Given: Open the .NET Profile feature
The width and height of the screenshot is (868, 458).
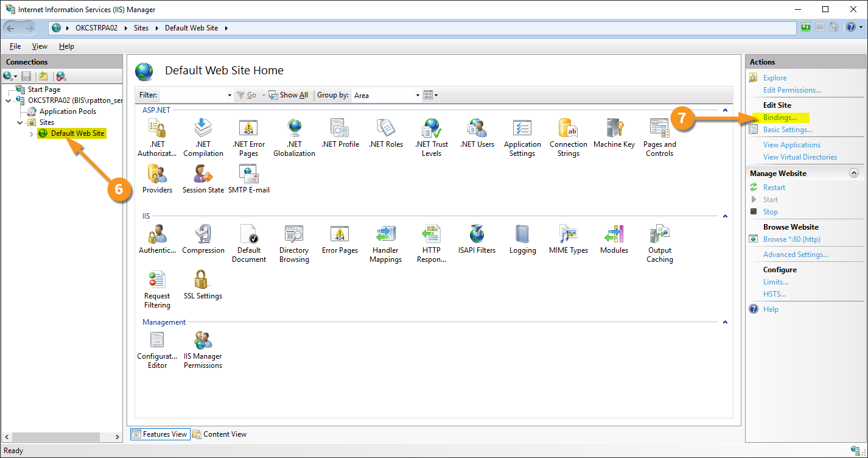Looking at the screenshot, I should [340, 133].
